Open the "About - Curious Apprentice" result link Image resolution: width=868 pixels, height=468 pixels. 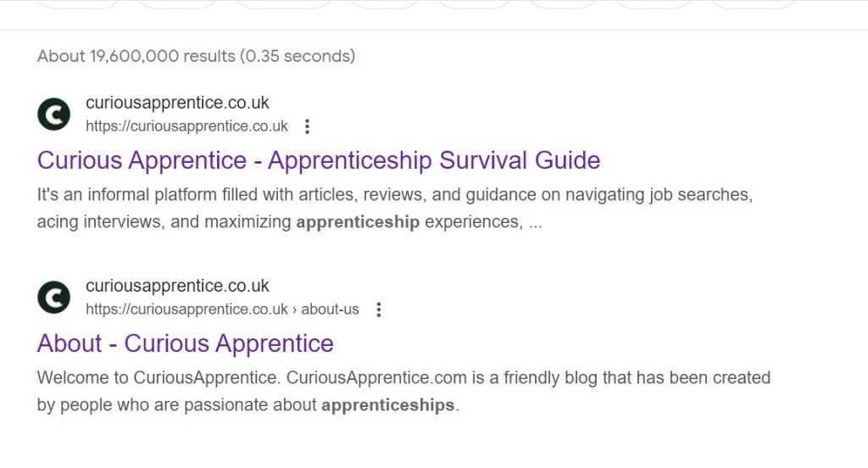click(x=186, y=343)
